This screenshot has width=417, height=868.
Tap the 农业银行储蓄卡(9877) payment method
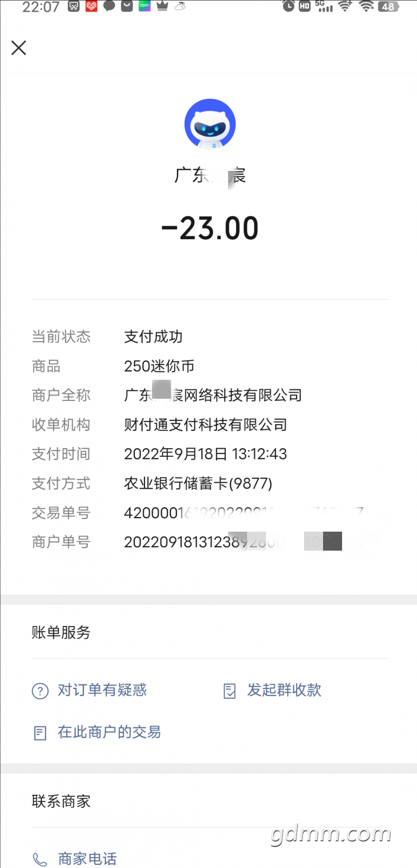click(x=198, y=483)
